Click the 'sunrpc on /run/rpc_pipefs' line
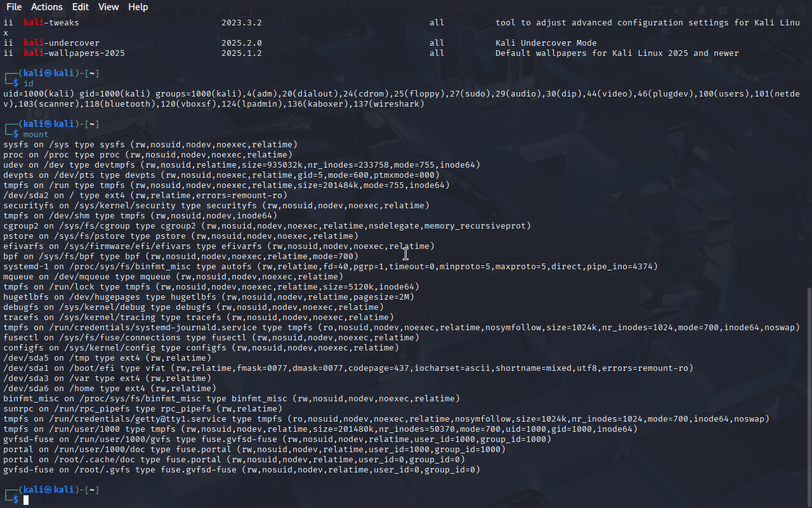The width and height of the screenshot is (812, 508). coord(143,408)
